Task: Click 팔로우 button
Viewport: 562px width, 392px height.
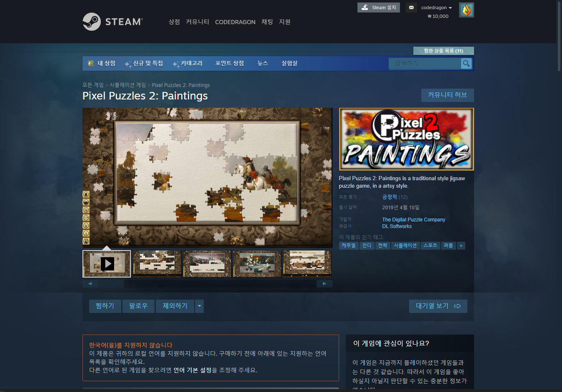Action: point(138,306)
